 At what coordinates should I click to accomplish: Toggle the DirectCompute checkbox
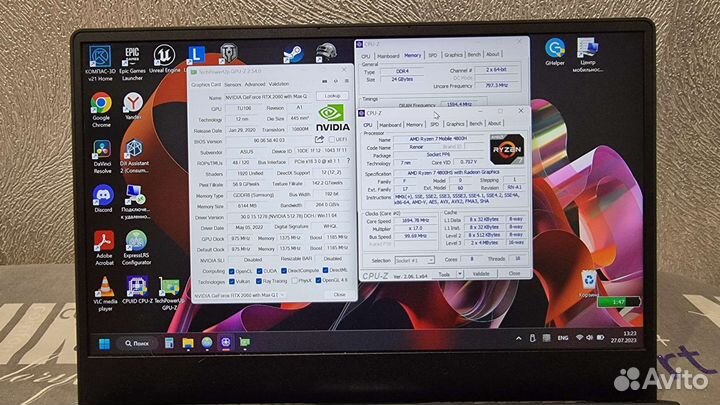coord(284,270)
